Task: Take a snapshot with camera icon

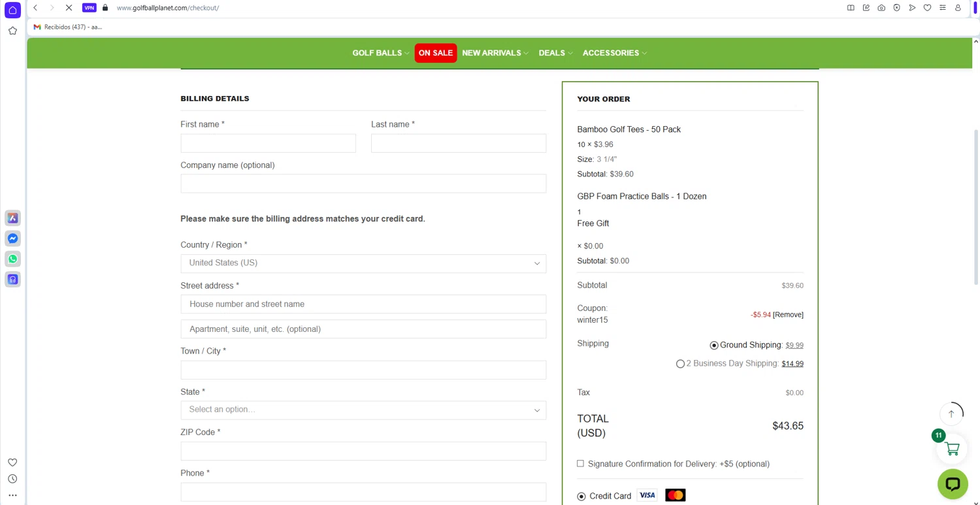Action: pos(881,8)
